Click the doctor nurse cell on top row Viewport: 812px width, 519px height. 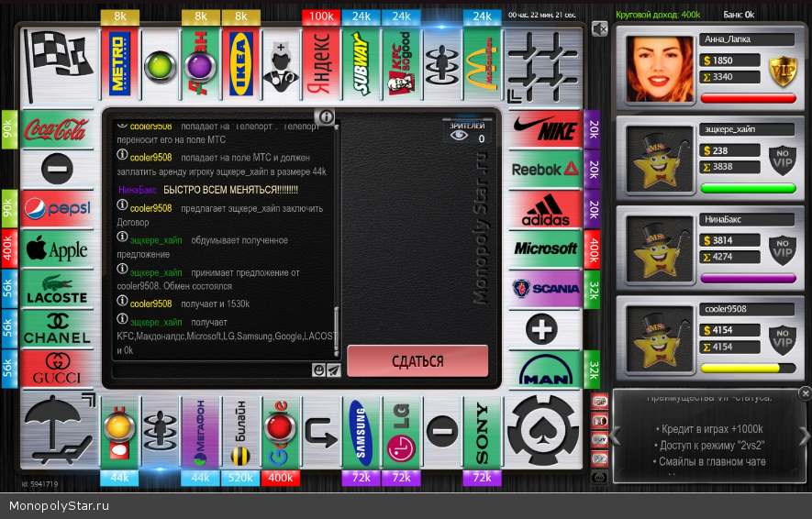click(x=281, y=63)
